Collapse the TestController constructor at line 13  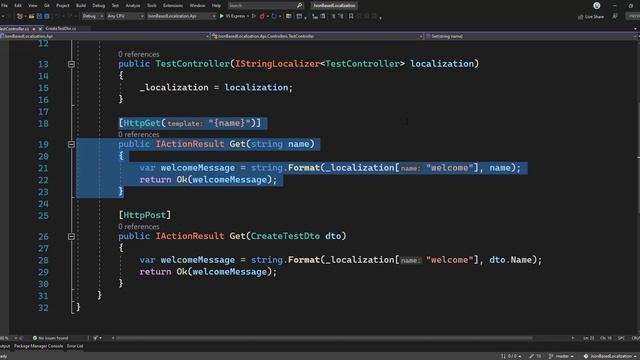[71, 64]
